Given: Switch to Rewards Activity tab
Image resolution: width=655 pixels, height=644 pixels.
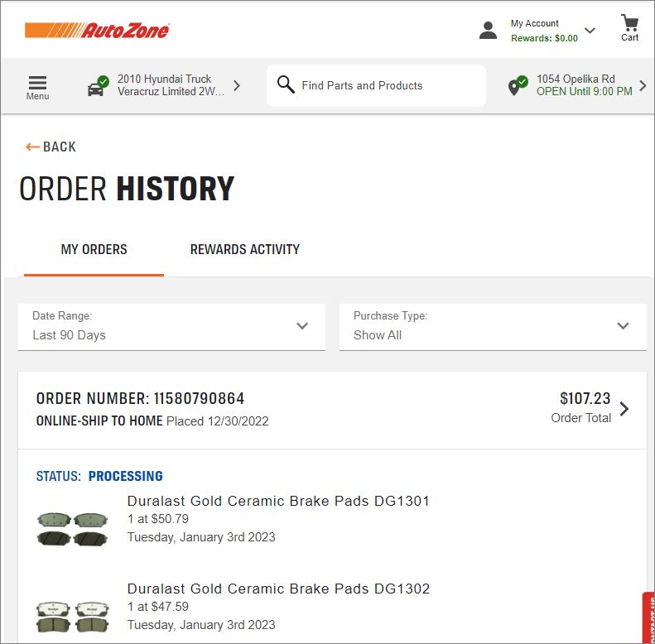Looking at the screenshot, I should point(245,249).
